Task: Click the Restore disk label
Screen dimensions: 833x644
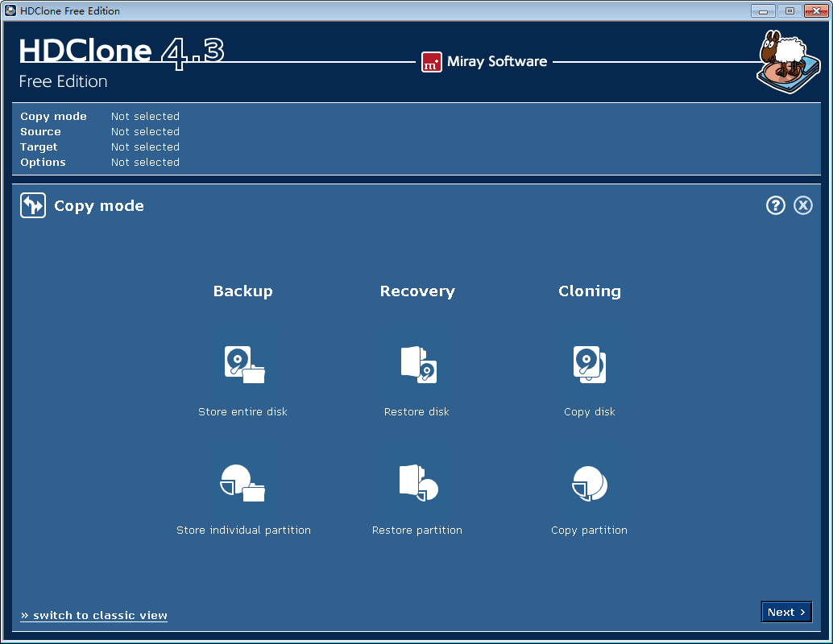Action: 416,411
